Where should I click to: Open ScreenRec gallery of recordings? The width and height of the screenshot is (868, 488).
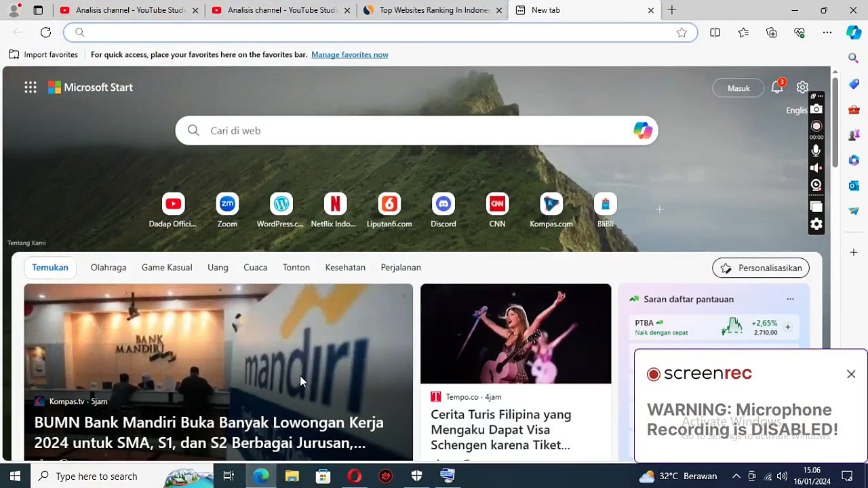click(816, 207)
